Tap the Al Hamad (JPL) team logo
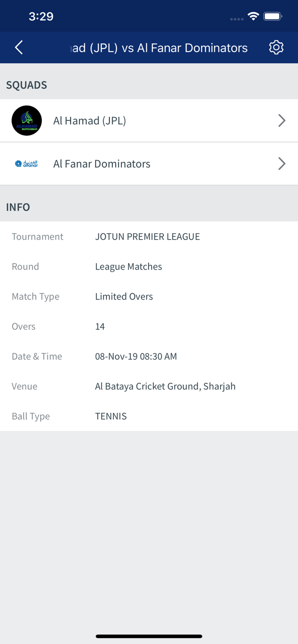This screenshot has height=644, width=298. click(x=27, y=121)
